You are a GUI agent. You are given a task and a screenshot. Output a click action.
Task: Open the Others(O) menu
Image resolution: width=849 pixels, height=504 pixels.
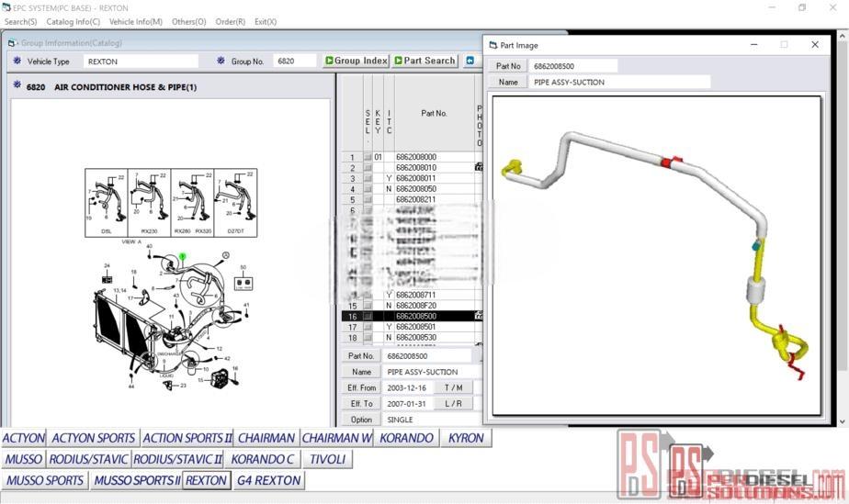pos(189,22)
